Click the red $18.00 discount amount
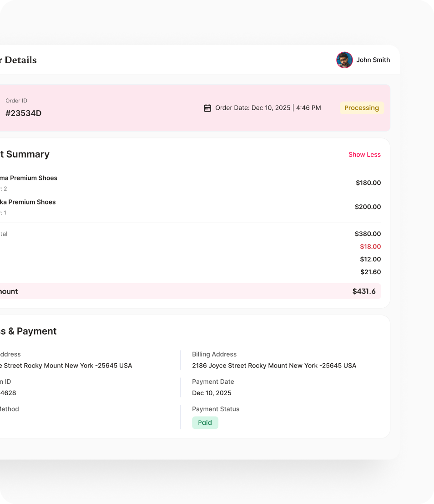This screenshot has width=434, height=504. (370, 246)
